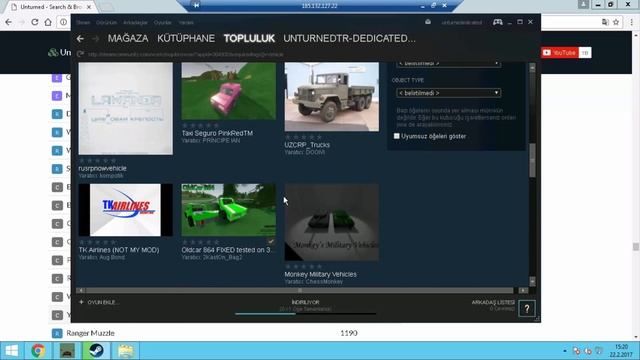
Task: Open Chrome's three-dot menu
Action: (631, 22)
